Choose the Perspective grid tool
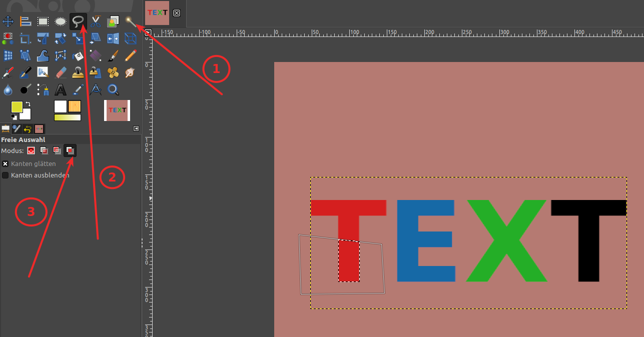This screenshot has width=644, height=337. pyautogui.click(x=8, y=55)
